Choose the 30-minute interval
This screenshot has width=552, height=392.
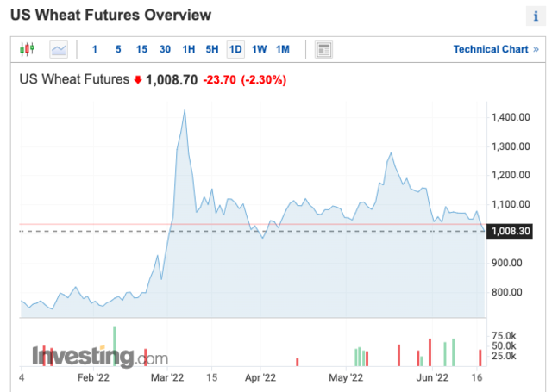pos(165,49)
